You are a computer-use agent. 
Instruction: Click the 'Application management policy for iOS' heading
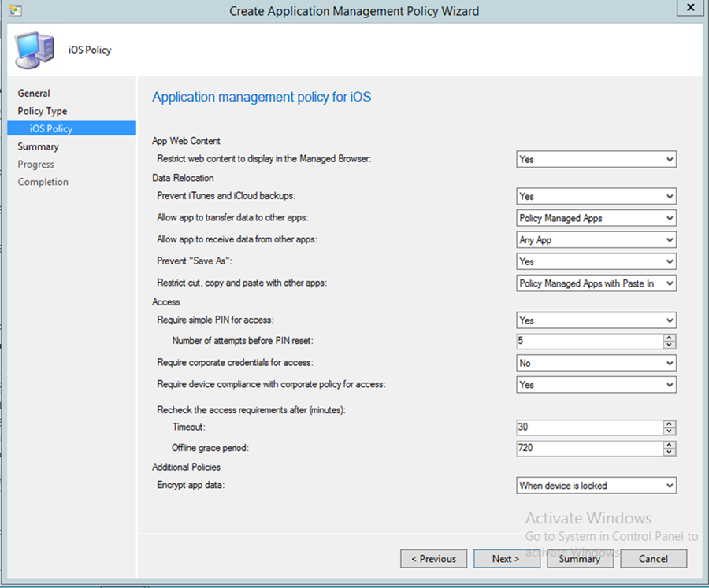[x=262, y=97]
